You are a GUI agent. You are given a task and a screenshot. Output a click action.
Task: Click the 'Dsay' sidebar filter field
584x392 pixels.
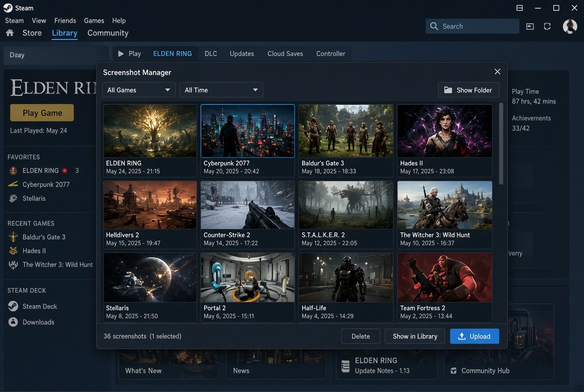(x=56, y=55)
